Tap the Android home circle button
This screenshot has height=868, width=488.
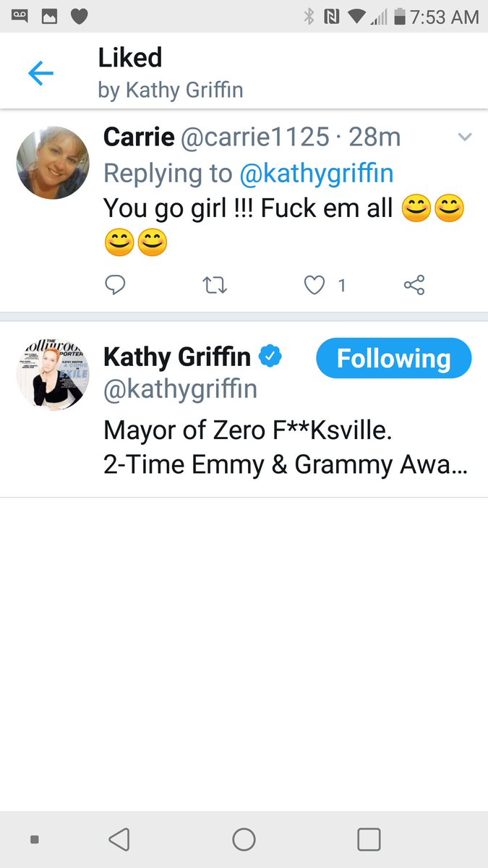pos(244,839)
